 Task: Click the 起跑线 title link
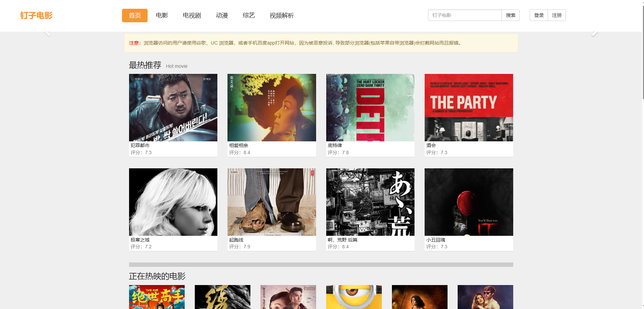click(x=236, y=240)
